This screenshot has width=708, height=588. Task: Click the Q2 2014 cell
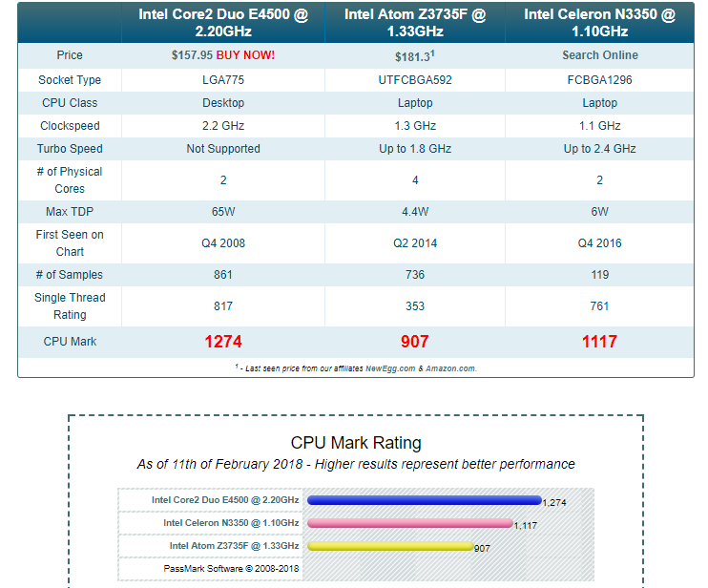point(415,243)
